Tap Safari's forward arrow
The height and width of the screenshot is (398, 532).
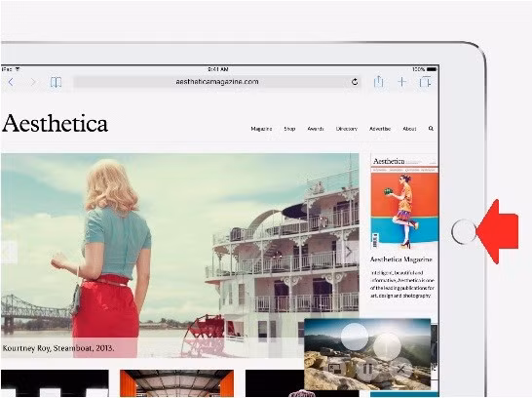tap(33, 82)
